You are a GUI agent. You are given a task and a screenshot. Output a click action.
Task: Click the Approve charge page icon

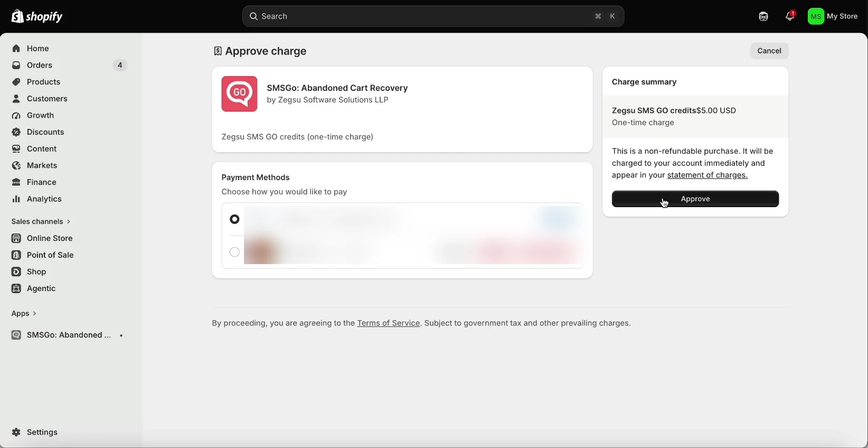218,51
